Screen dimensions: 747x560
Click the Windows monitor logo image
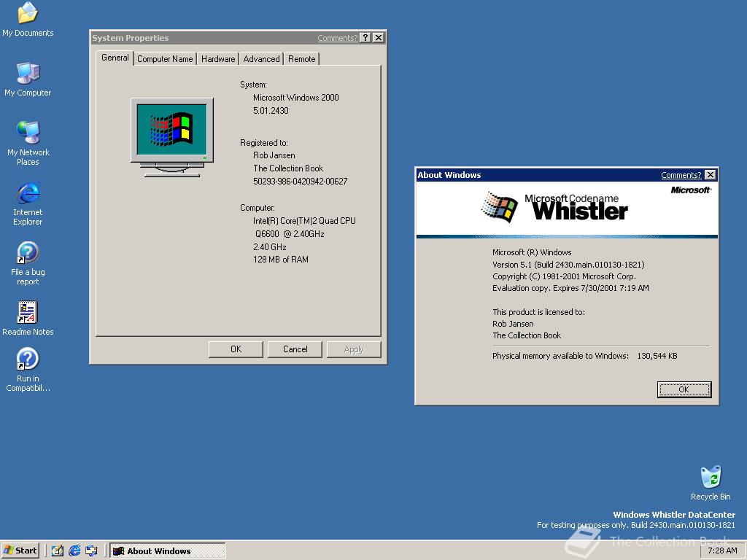(172, 137)
